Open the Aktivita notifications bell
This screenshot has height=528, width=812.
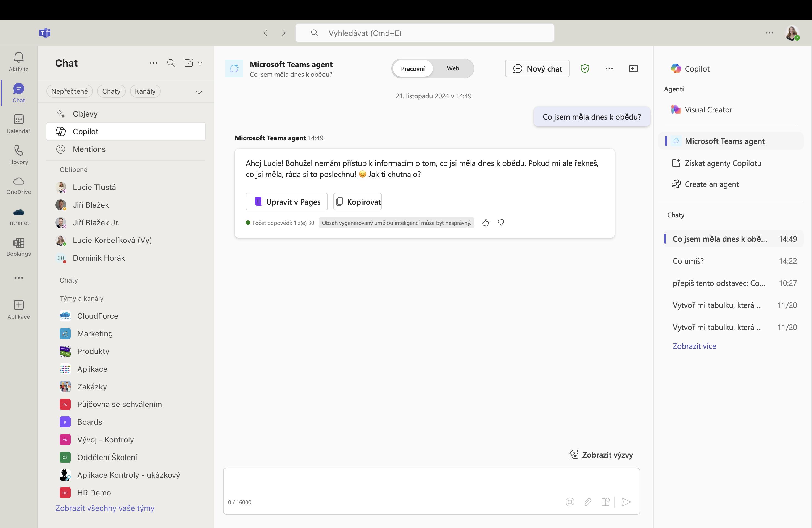[x=19, y=62]
